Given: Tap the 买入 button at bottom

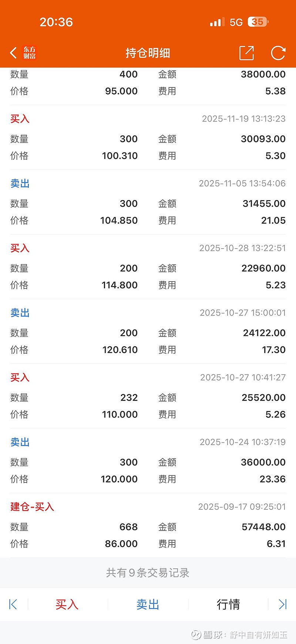Looking at the screenshot, I should click(x=67, y=604).
